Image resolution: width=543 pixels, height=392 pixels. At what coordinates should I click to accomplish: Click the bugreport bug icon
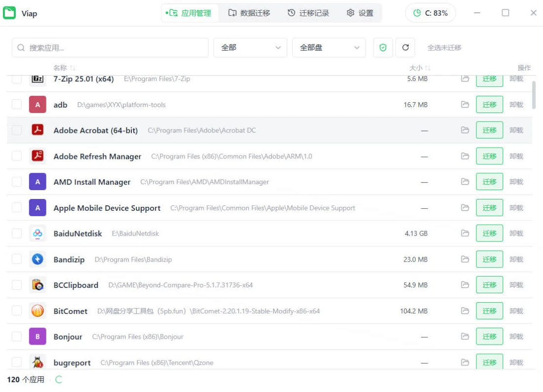coord(38,362)
